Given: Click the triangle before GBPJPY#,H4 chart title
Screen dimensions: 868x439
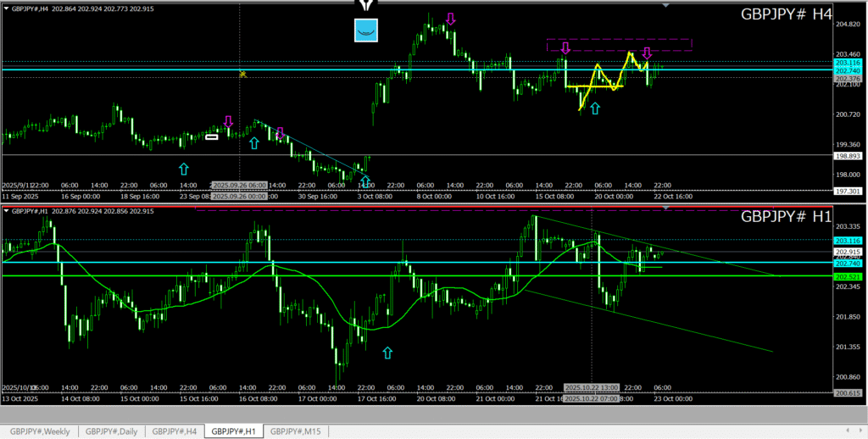Looking at the screenshot, I should click(6, 8).
